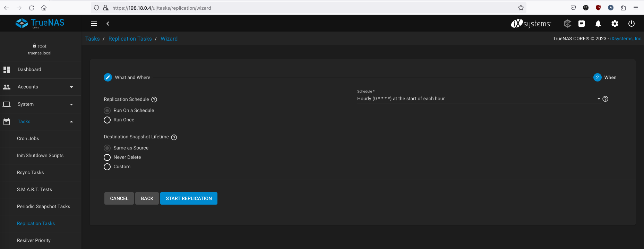
Task: Click the Start Replication button
Action: point(189,198)
